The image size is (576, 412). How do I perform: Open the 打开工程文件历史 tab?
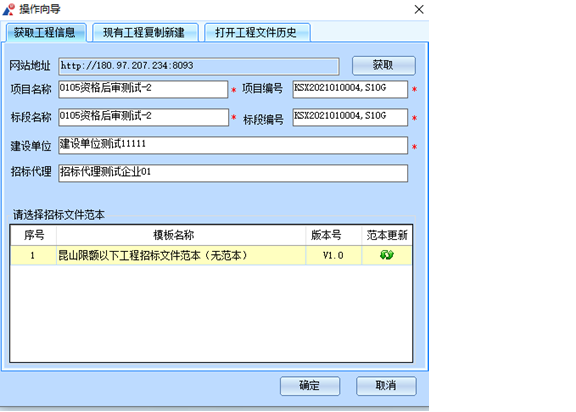click(x=256, y=33)
